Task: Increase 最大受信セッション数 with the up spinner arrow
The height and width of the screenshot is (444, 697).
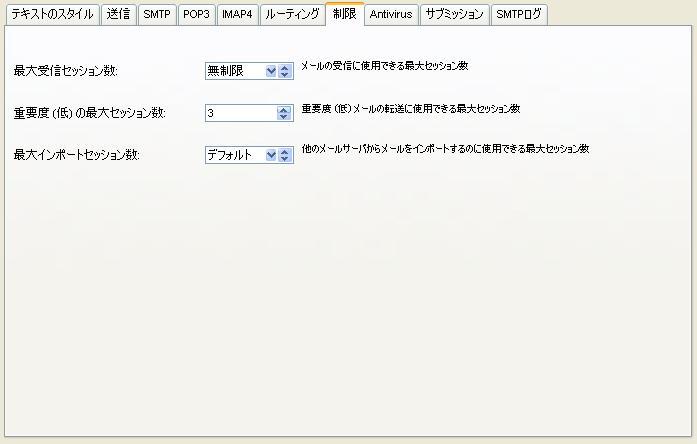Action: click(x=285, y=67)
